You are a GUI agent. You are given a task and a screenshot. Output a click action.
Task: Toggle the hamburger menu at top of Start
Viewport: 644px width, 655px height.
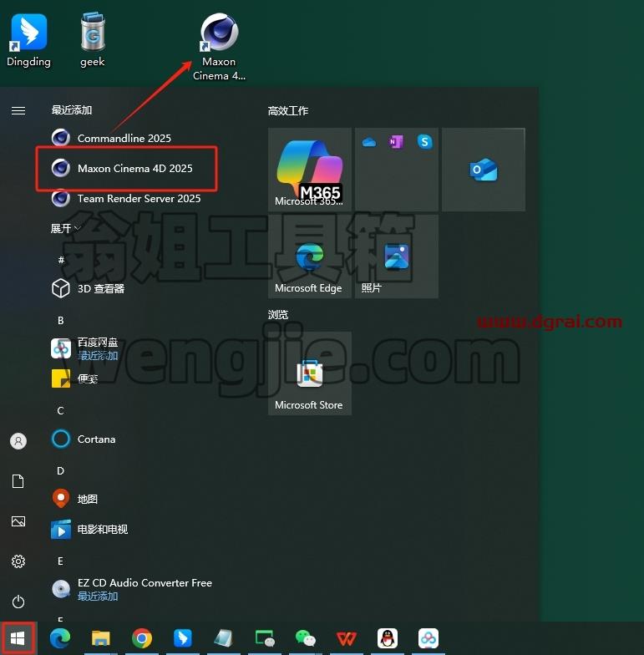tap(18, 110)
